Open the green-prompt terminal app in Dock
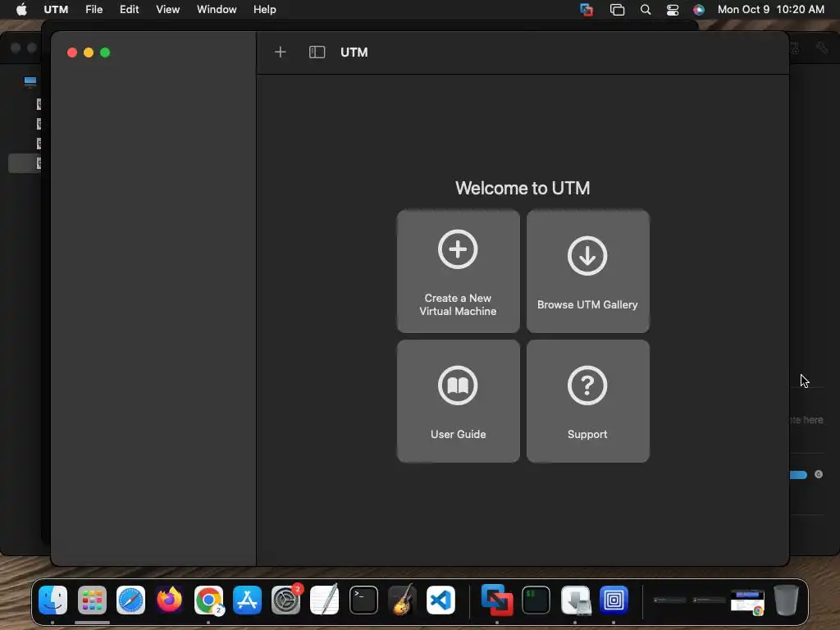Image resolution: width=840 pixels, height=630 pixels. [536, 600]
